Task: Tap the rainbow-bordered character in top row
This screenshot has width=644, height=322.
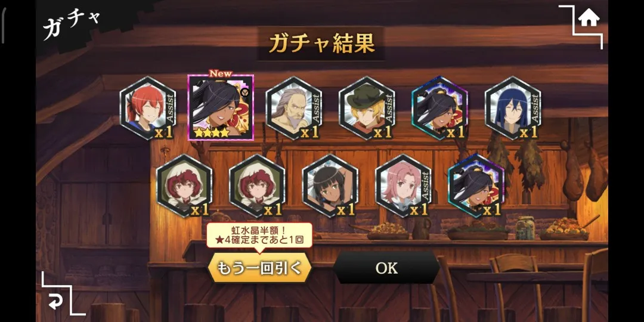Action: (440, 108)
